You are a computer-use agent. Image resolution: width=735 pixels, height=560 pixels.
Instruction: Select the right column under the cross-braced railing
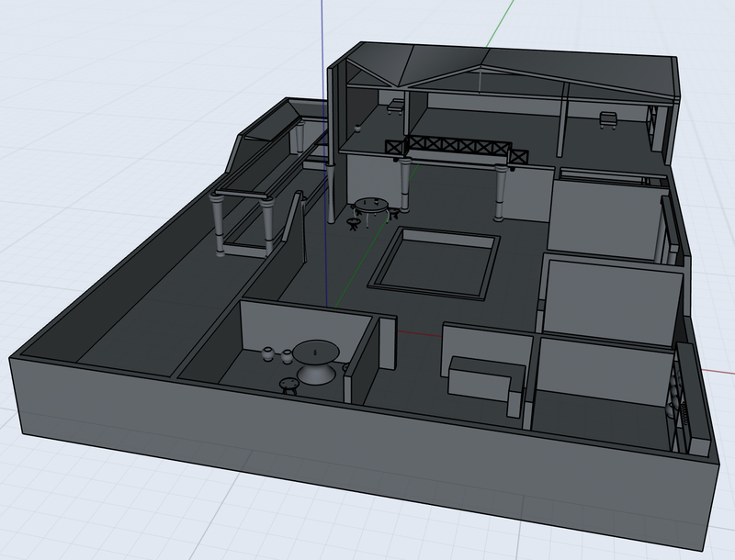point(502,194)
